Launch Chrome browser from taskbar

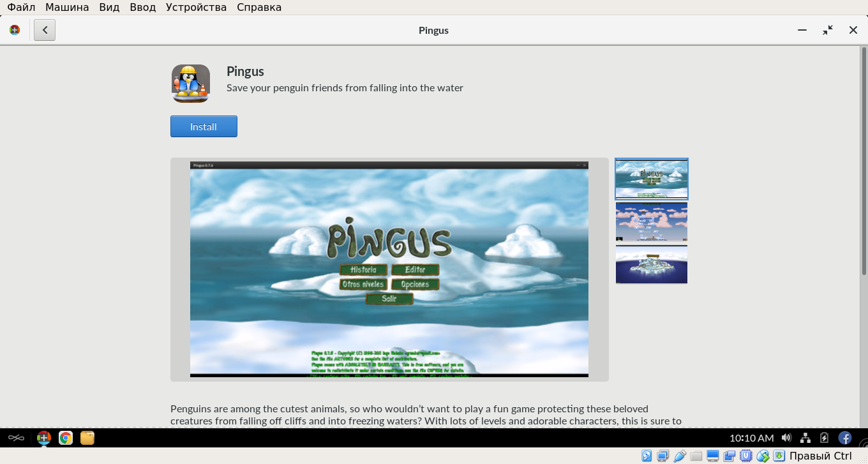tap(65, 438)
